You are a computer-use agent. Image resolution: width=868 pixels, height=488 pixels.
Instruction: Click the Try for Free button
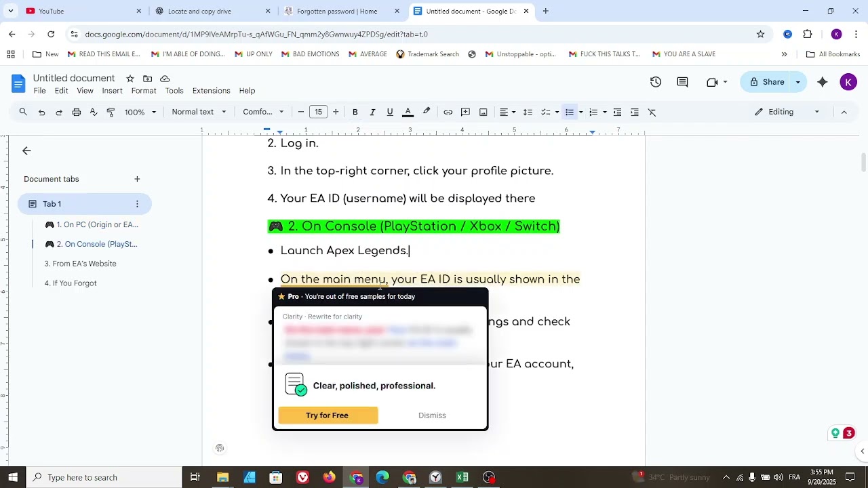point(328,415)
